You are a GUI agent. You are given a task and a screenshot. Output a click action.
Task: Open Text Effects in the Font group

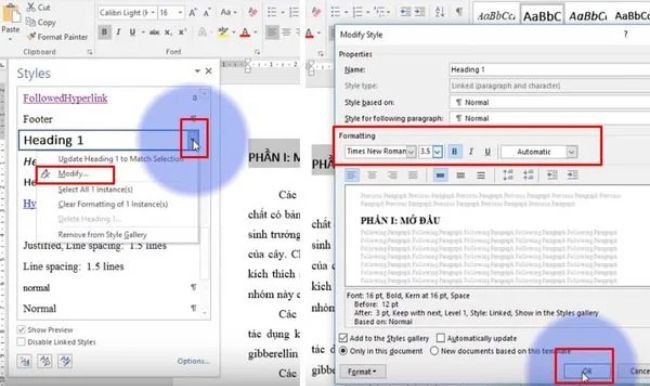203,32
